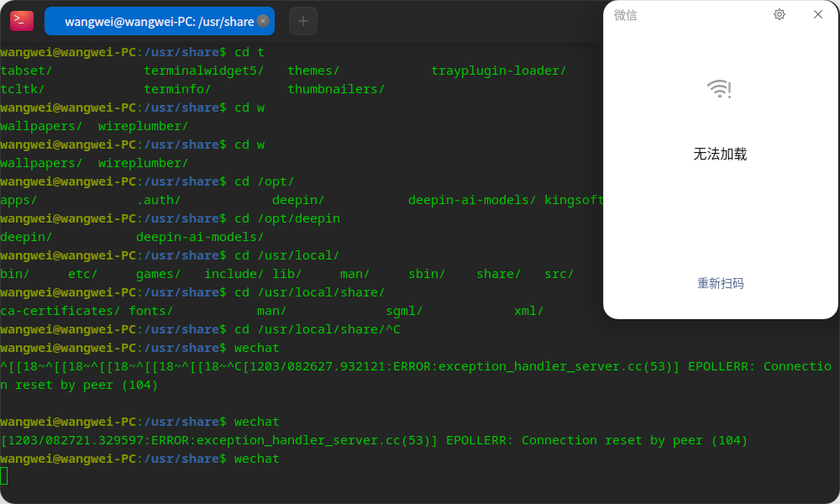Click the sgml/ directory entry

pyautogui.click(x=405, y=311)
